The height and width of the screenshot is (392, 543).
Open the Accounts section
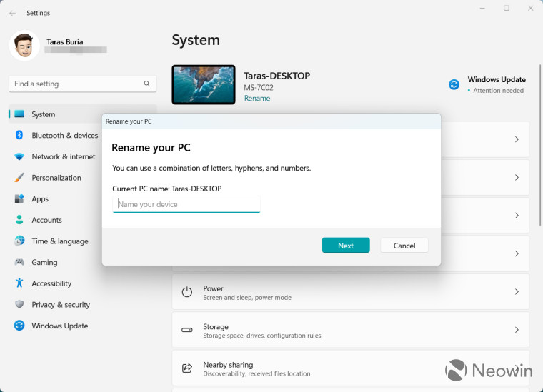pyautogui.click(x=46, y=220)
